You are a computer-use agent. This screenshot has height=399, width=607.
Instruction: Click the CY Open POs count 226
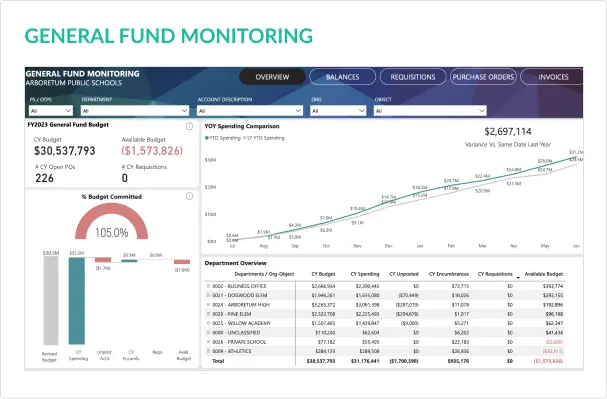click(45, 178)
